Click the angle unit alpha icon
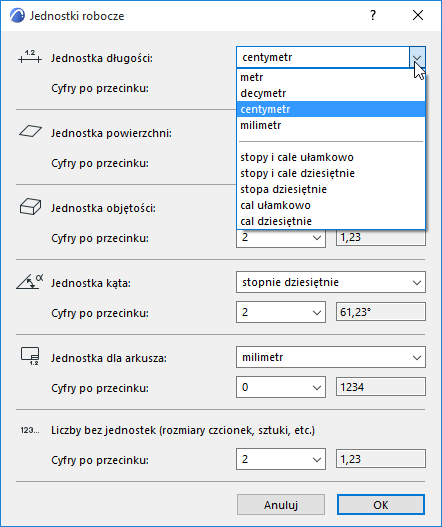The height and width of the screenshot is (527, 442). click(30, 282)
